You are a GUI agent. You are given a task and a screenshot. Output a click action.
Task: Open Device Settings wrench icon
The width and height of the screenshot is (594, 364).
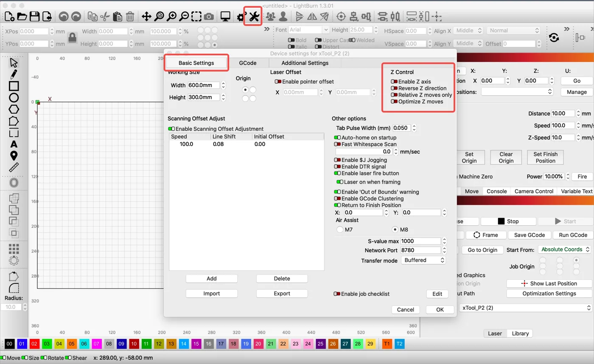click(x=254, y=17)
